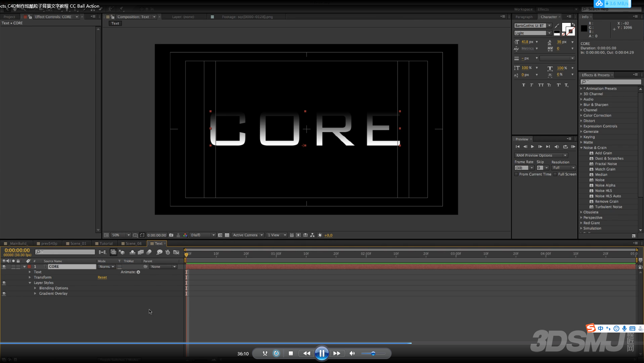
Task: Switch to Scene_08 timeline tab
Action: point(133,243)
